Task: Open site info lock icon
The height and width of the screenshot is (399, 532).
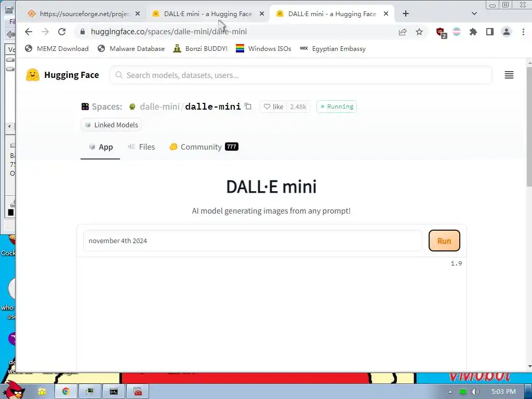Action: pyautogui.click(x=83, y=32)
